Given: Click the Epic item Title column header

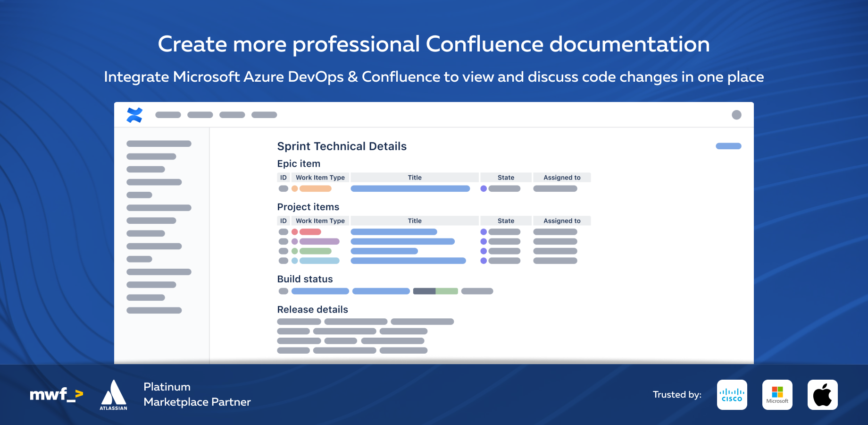Looking at the screenshot, I should [415, 178].
